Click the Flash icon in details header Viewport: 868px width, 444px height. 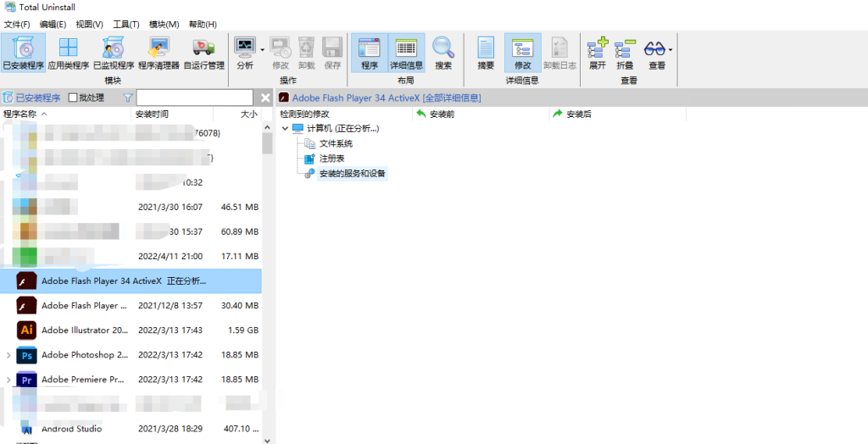284,98
